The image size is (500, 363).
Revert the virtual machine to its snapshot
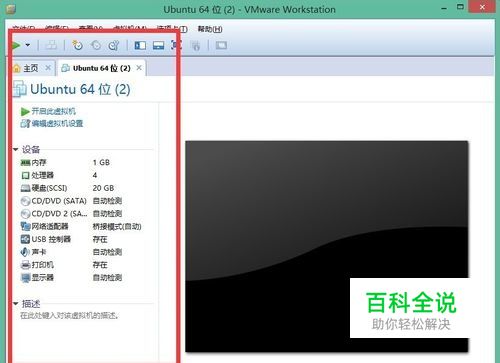(96, 45)
